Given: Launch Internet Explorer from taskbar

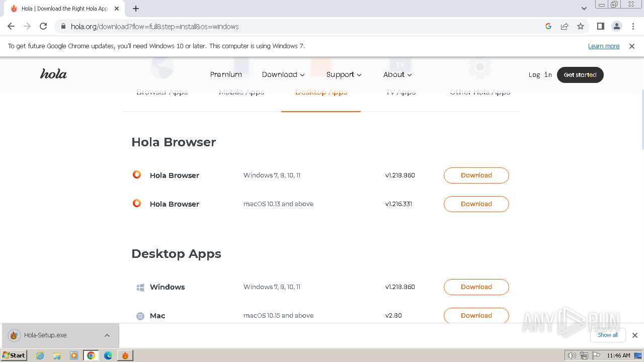Looking at the screenshot, I should pos(40,355).
